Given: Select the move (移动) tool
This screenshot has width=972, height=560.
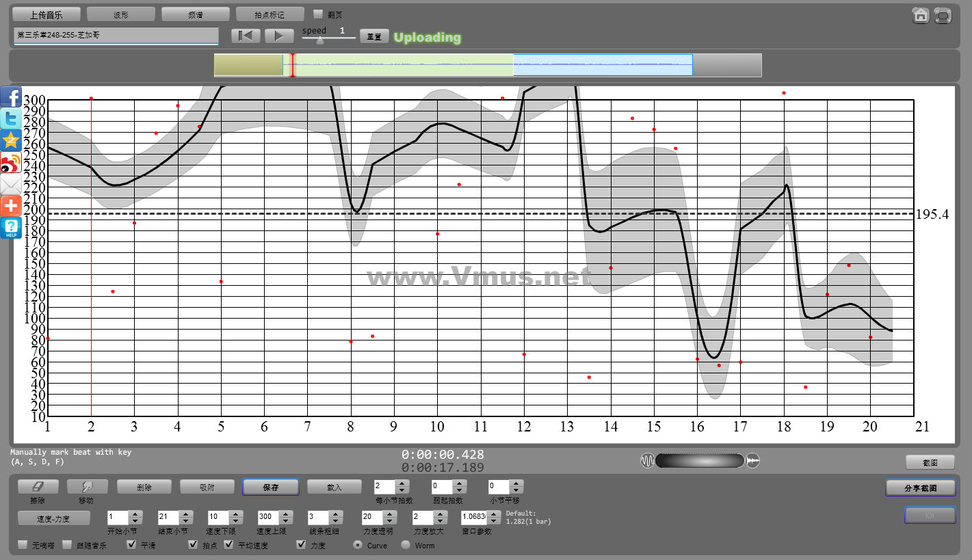Looking at the screenshot, I should 87,487.
